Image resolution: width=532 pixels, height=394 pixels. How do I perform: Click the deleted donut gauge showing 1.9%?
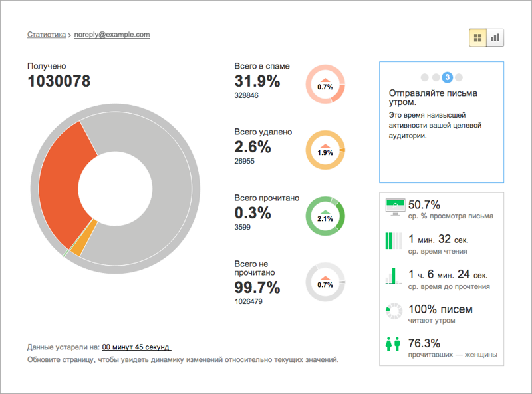(325, 150)
